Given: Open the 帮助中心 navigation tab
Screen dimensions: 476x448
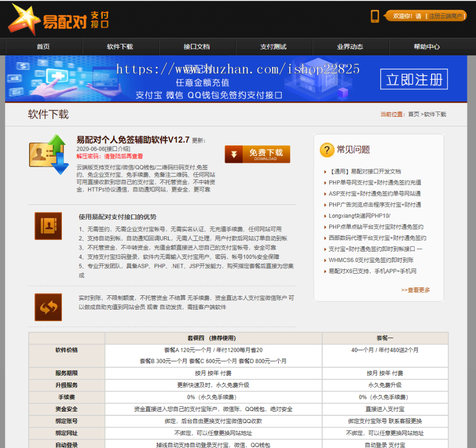Looking at the screenshot, I should (x=427, y=46).
